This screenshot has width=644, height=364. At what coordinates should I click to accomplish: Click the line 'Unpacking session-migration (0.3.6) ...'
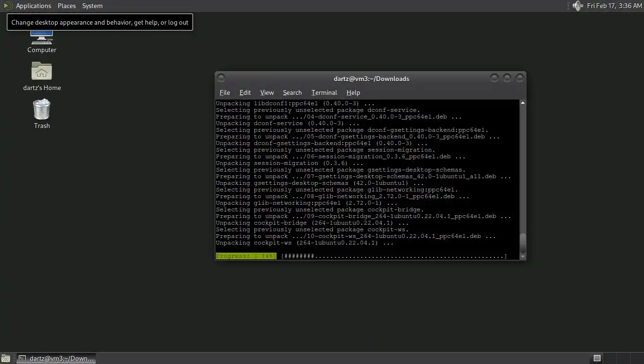click(x=290, y=163)
